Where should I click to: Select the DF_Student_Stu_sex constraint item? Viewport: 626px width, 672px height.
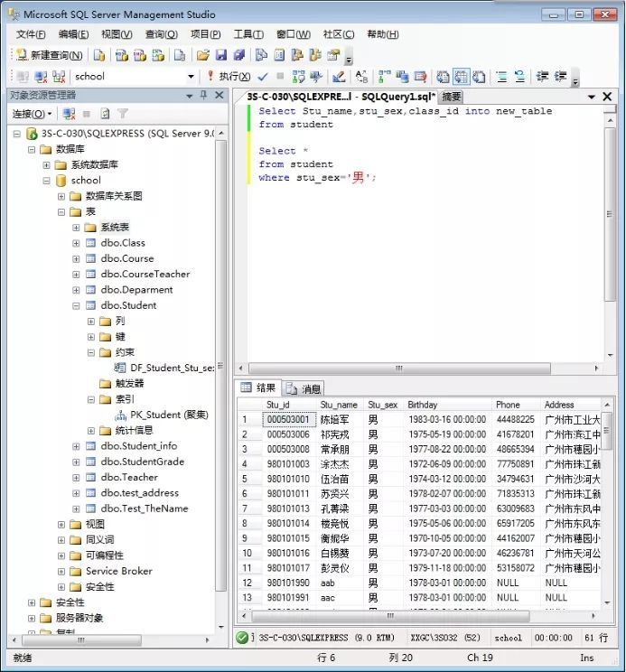pyautogui.click(x=172, y=368)
